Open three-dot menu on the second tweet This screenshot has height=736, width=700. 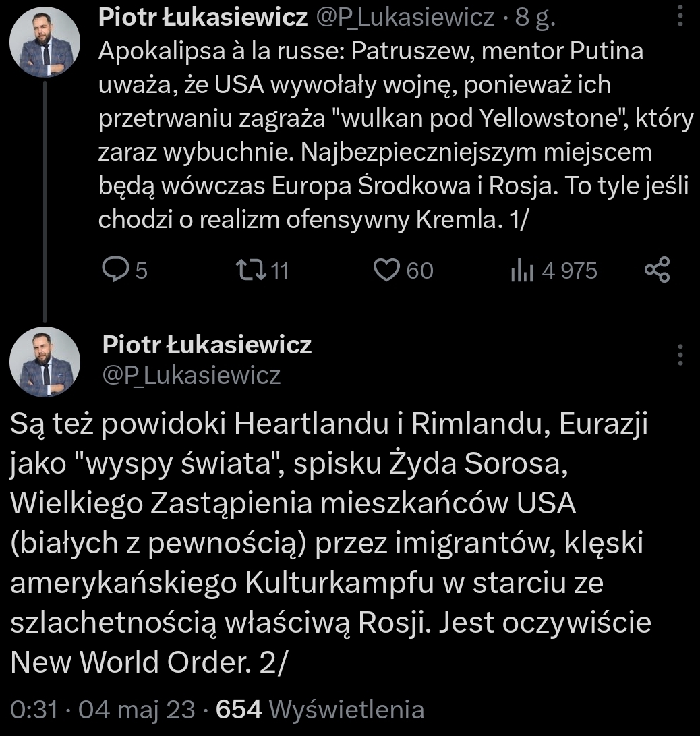[x=680, y=354]
